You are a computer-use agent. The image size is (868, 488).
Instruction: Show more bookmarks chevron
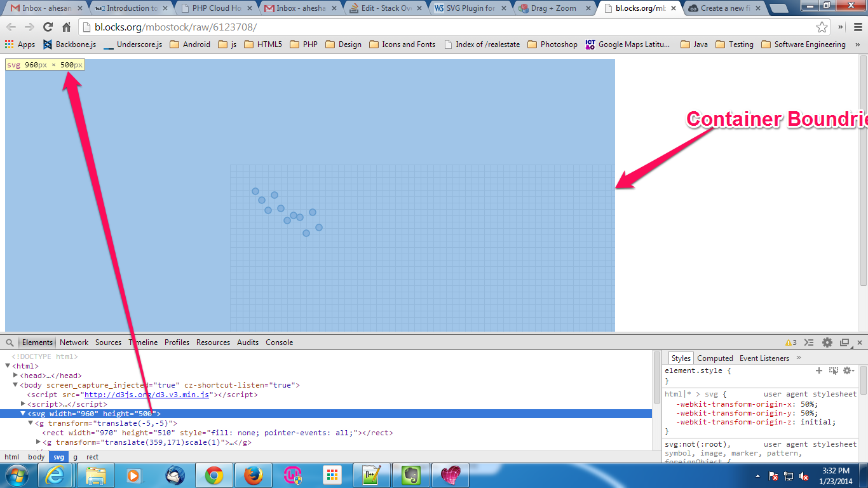(857, 44)
